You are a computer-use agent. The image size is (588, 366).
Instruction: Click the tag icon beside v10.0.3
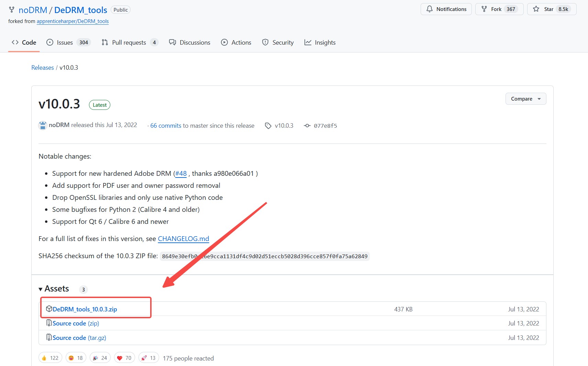(268, 126)
